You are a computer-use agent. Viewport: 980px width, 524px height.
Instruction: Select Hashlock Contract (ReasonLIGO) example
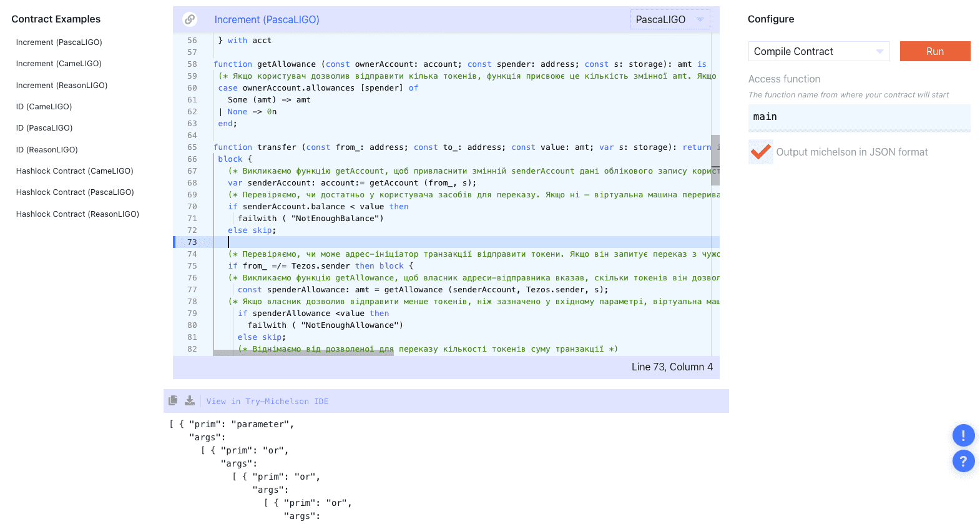(x=77, y=214)
